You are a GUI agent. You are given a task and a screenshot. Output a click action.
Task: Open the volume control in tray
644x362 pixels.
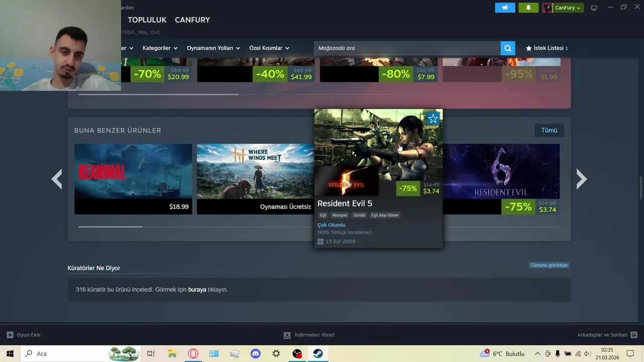tap(587, 353)
